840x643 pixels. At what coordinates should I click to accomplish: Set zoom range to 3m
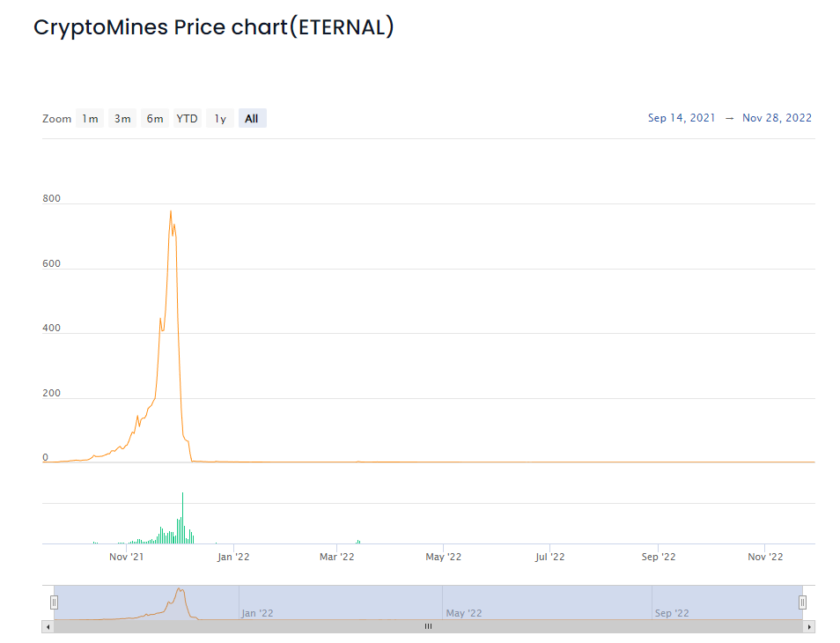point(122,119)
